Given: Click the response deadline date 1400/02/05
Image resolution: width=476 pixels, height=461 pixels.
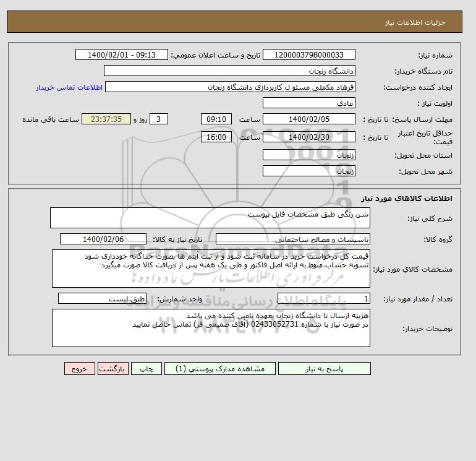Looking at the screenshot, I should [x=308, y=119].
